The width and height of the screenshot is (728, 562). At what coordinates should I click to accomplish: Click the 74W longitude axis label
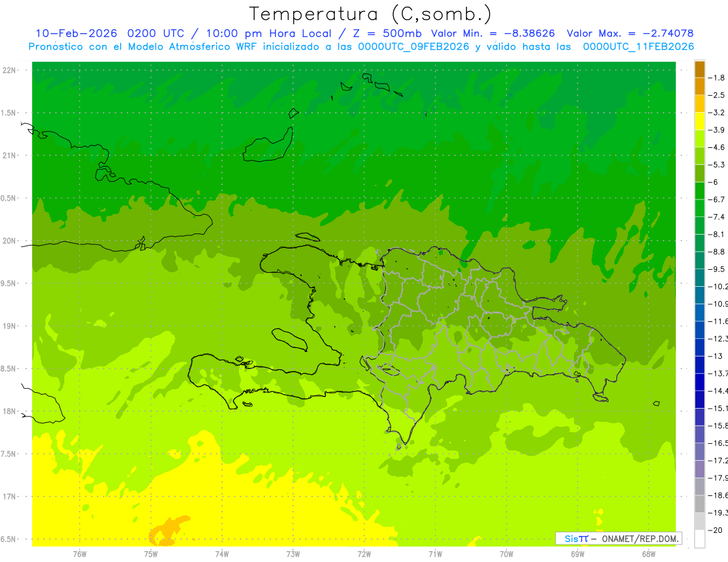click(x=221, y=554)
